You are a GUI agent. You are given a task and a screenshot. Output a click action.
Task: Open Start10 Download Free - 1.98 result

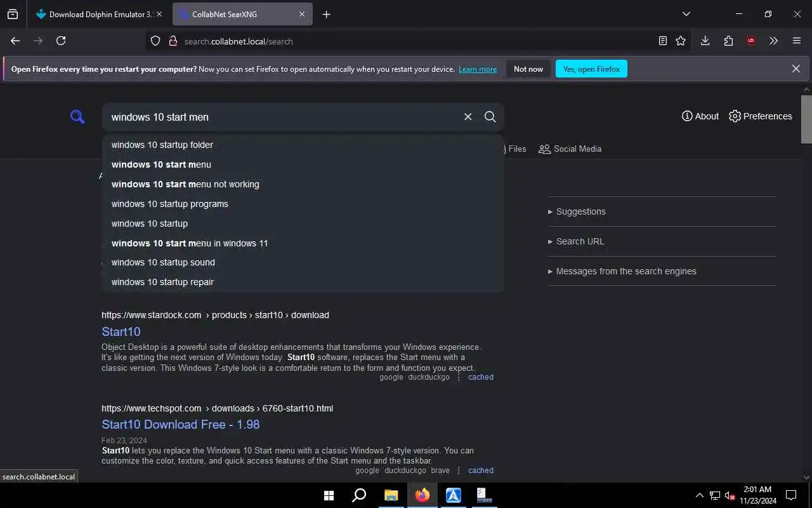click(x=181, y=424)
